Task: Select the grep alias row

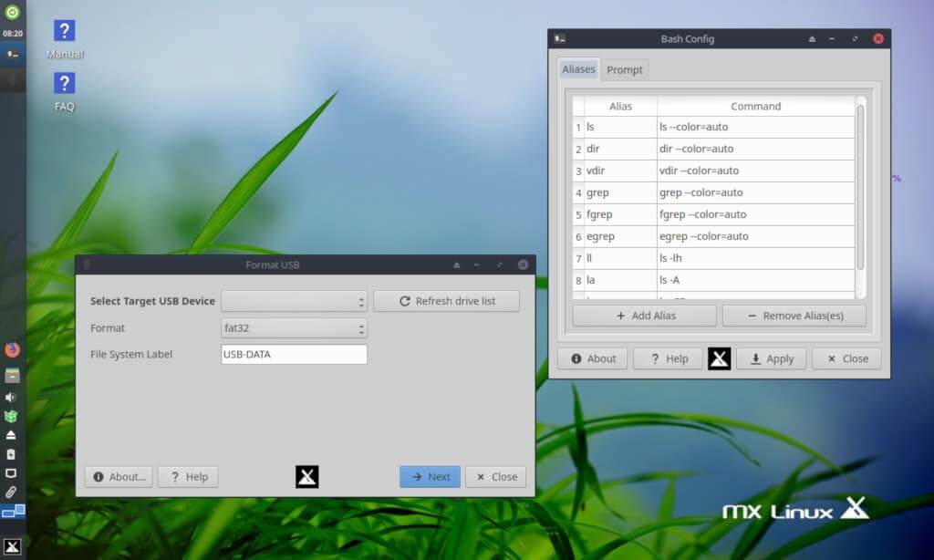Action: coord(638,192)
